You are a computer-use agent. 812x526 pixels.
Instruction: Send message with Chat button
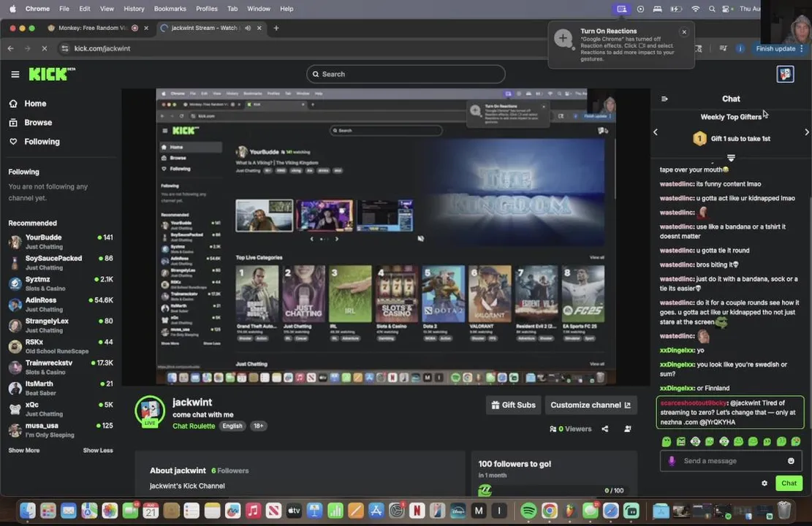point(789,483)
